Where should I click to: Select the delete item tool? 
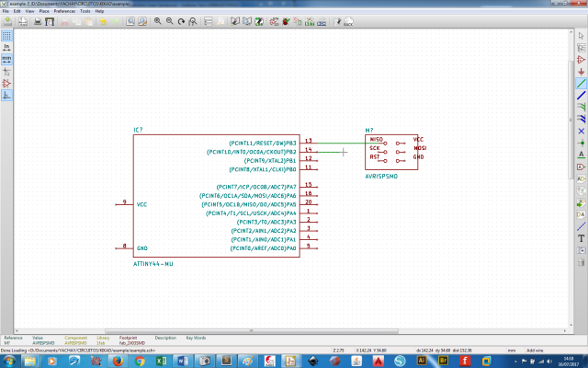tap(581, 262)
